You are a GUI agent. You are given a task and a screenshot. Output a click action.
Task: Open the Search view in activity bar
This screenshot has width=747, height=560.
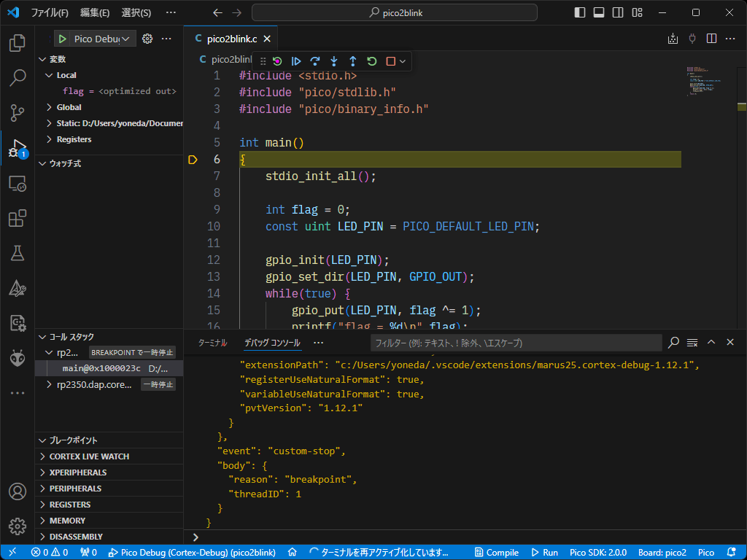coord(18,77)
